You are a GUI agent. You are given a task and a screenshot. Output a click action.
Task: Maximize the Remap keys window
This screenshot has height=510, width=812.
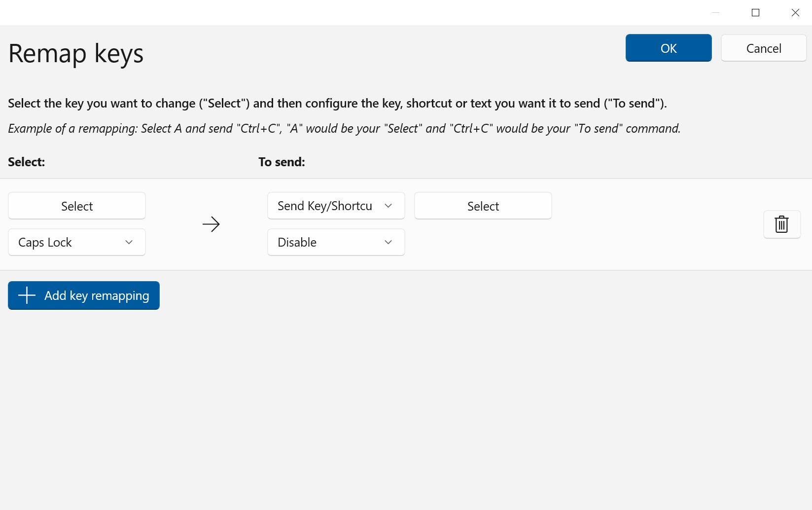755,13
